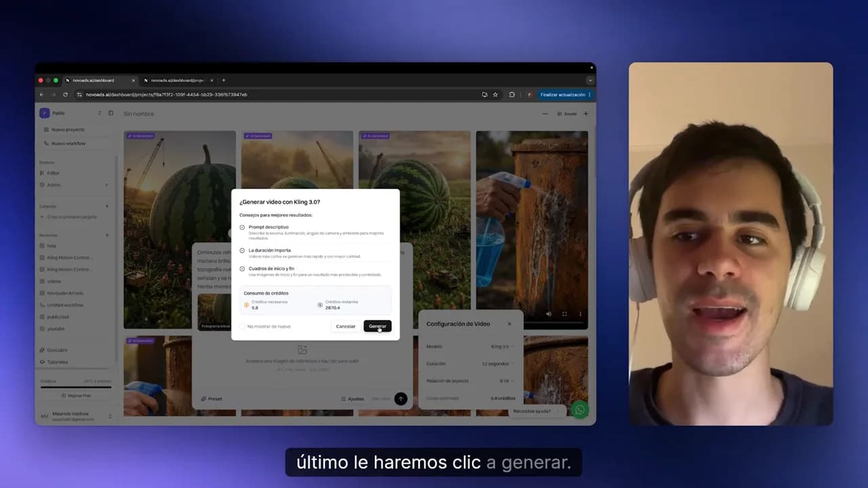Open the Preset option
Screen dimensions: 868x488
pyautogui.click(x=212, y=399)
